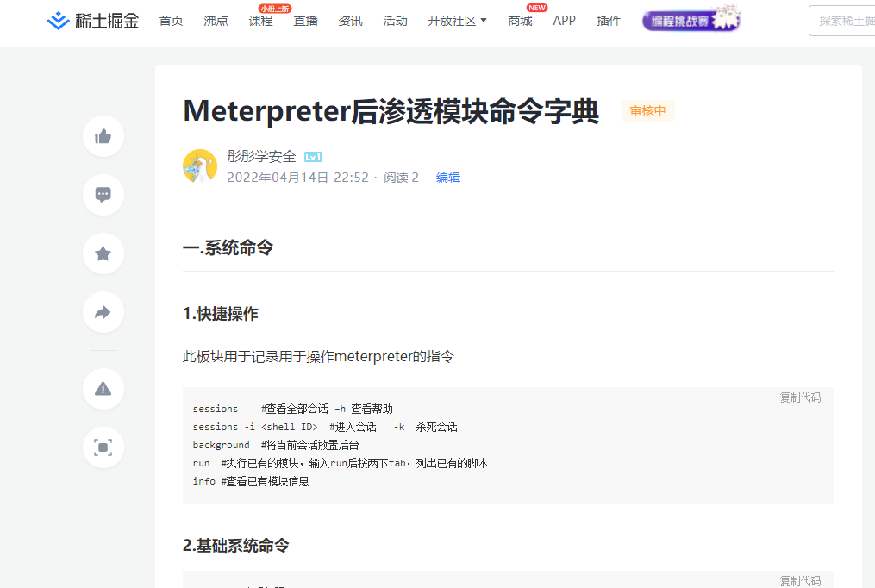The image size is (875, 588).
Task: Click the NEW badge above 商城
Action: pos(537,8)
